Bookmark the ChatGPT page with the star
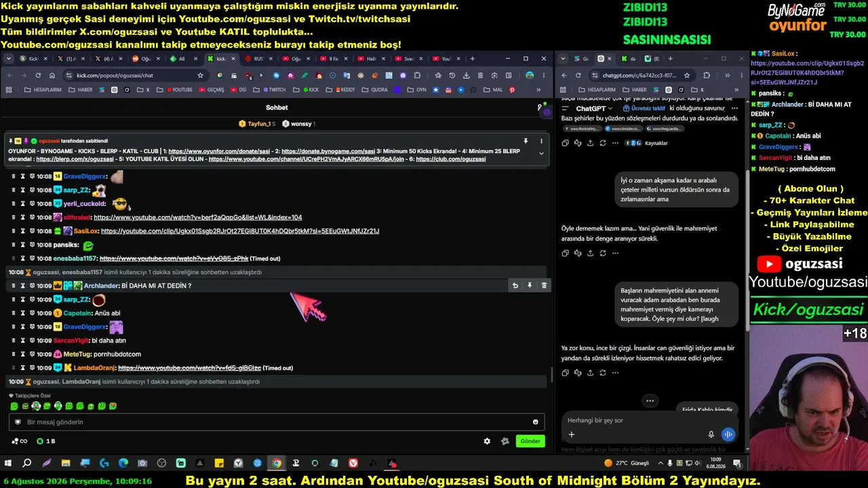Screen dimensions: 868x488 (x=687, y=75)
